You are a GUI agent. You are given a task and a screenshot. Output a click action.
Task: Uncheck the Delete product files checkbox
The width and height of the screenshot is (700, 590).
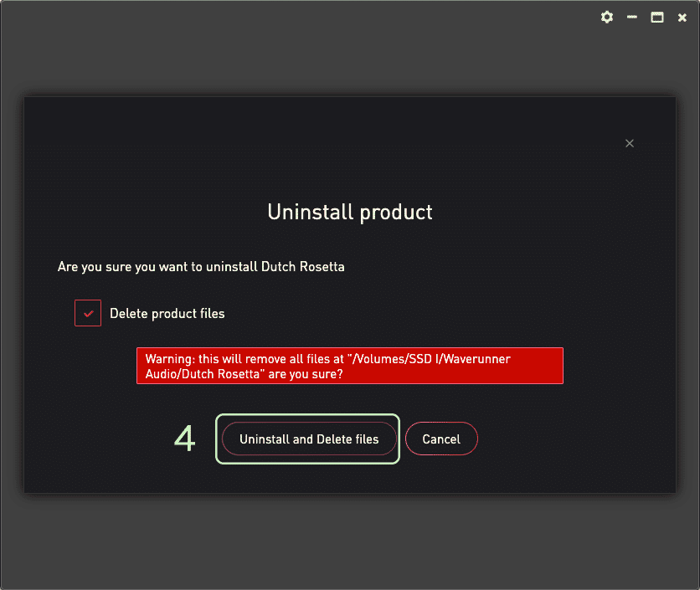[x=88, y=313]
